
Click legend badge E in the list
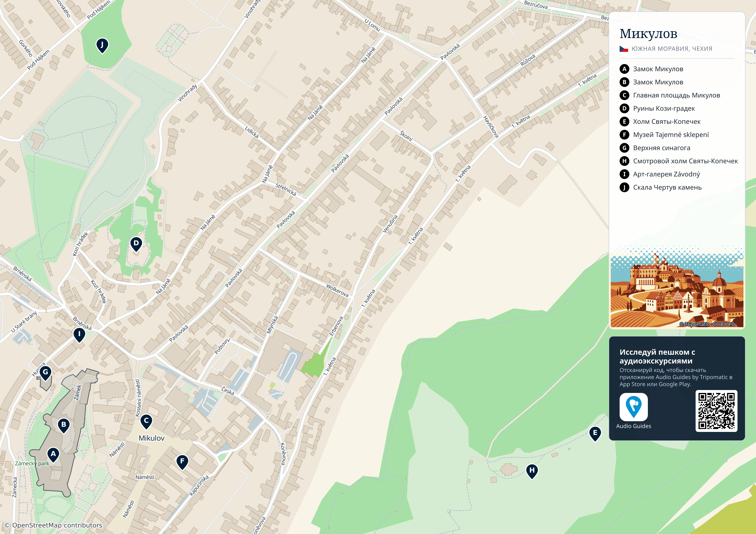(624, 122)
